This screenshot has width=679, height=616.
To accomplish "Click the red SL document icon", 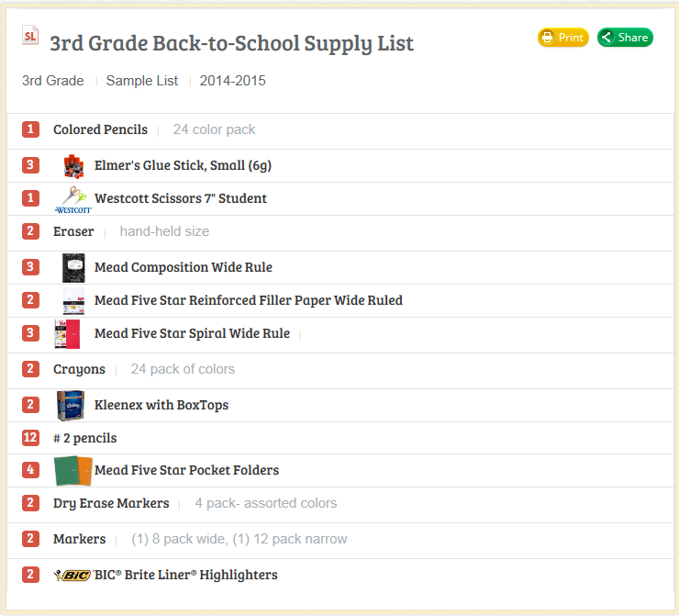I will tap(30, 36).
